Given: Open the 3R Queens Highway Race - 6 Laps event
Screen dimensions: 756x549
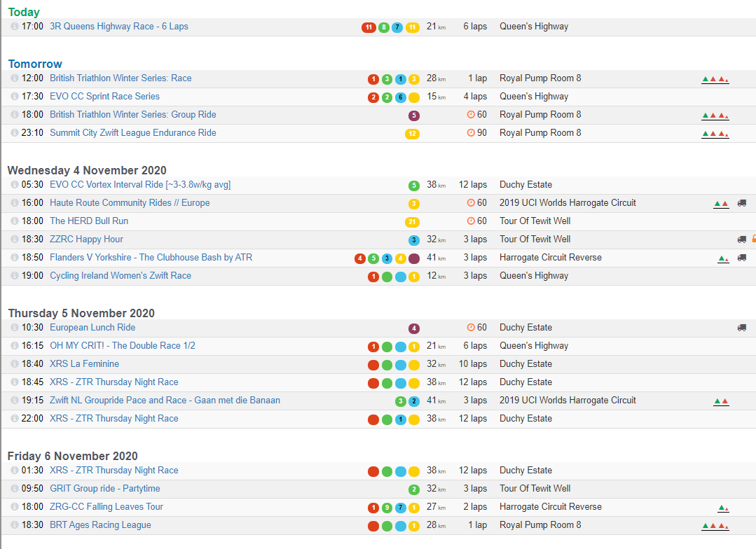Looking at the screenshot, I should click(x=118, y=27).
